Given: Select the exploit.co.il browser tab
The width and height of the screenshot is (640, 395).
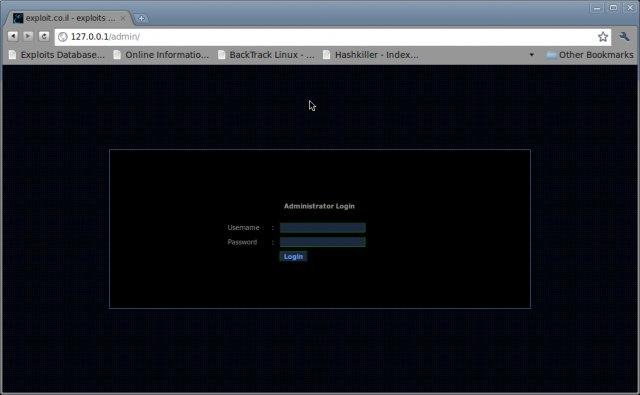Looking at the screenshot, I should point(69,18).
